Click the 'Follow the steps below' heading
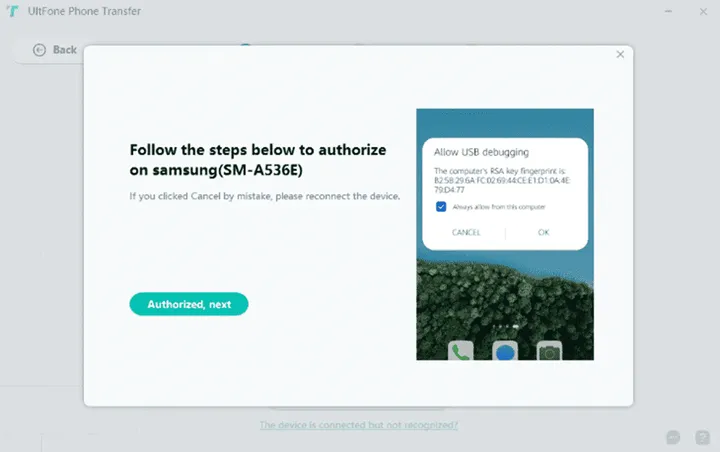The image size is (720, 452). [x=258, y=159]
